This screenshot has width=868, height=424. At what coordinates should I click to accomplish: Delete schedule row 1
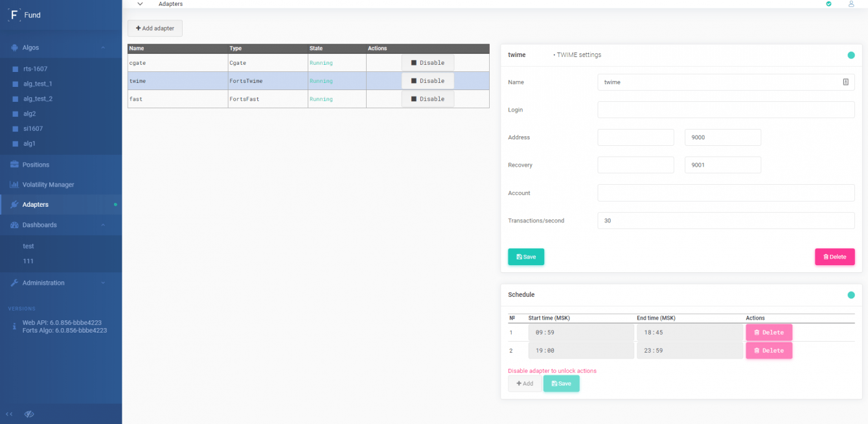[769, 333]
